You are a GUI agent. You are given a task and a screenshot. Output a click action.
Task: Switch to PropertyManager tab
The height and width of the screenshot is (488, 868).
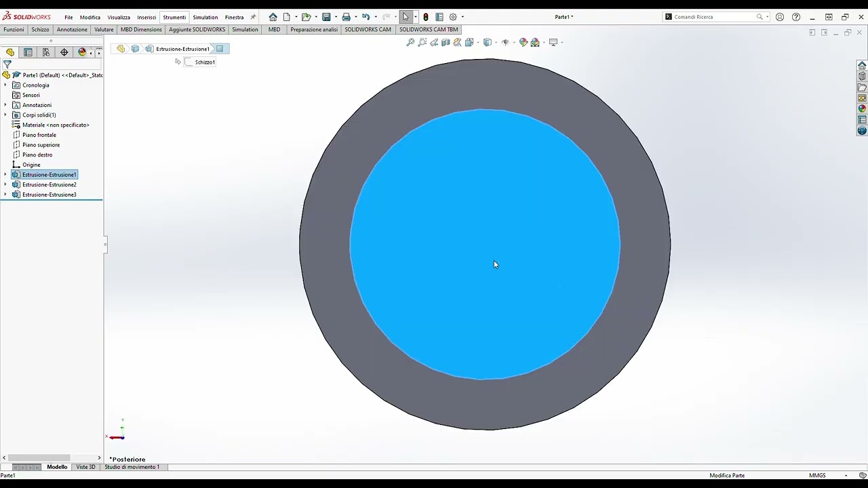[28, 52]
